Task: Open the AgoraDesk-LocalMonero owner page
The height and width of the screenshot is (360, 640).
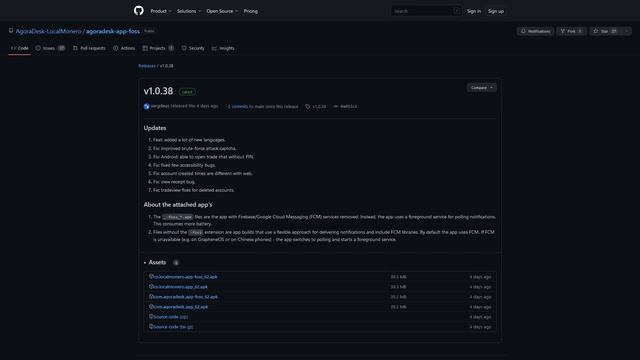Action: [x=49, y=31]
